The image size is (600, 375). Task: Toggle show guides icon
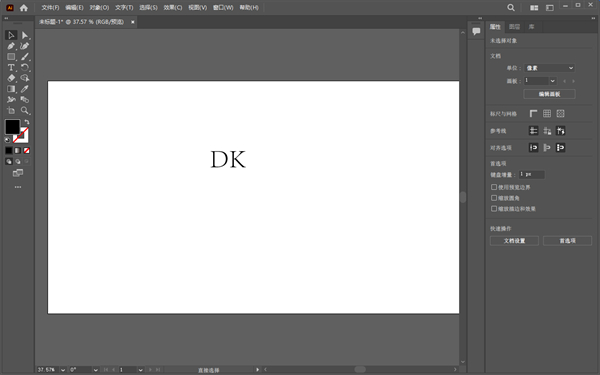click(533, 131)
